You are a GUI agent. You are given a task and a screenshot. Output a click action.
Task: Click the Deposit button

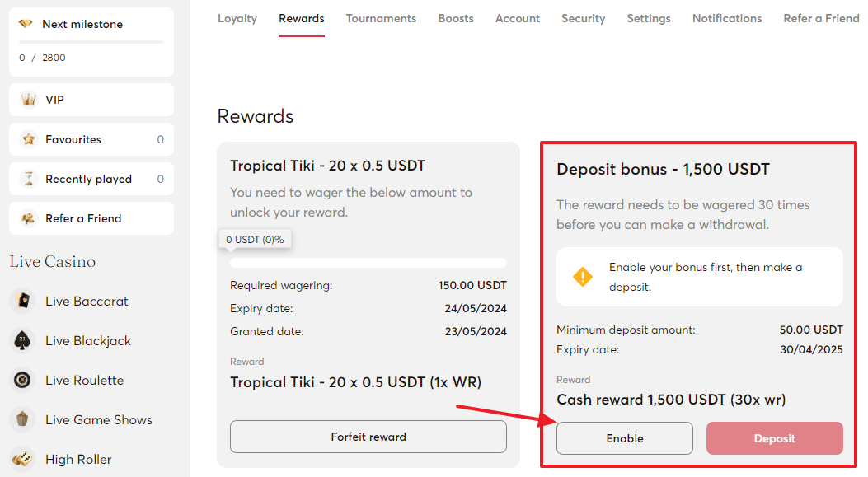(x=774, y=438)
